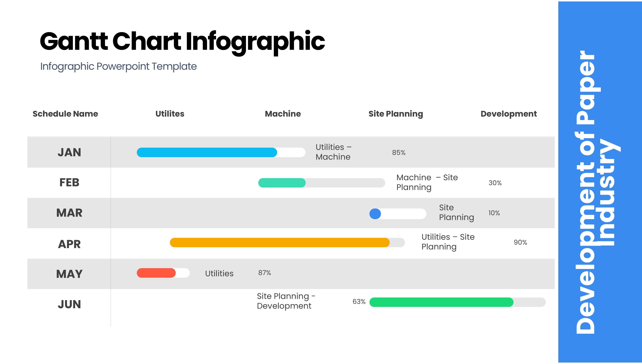Screen dimensions: 642x364
Task: Click the blue March progress dot
Action: [x=375, y=214]
